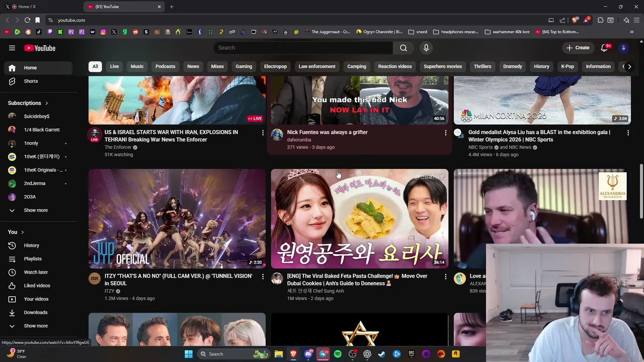This screenshot has width=644, height=362.
Task: Open Steam from the taskbar
Action: (382, 354)
